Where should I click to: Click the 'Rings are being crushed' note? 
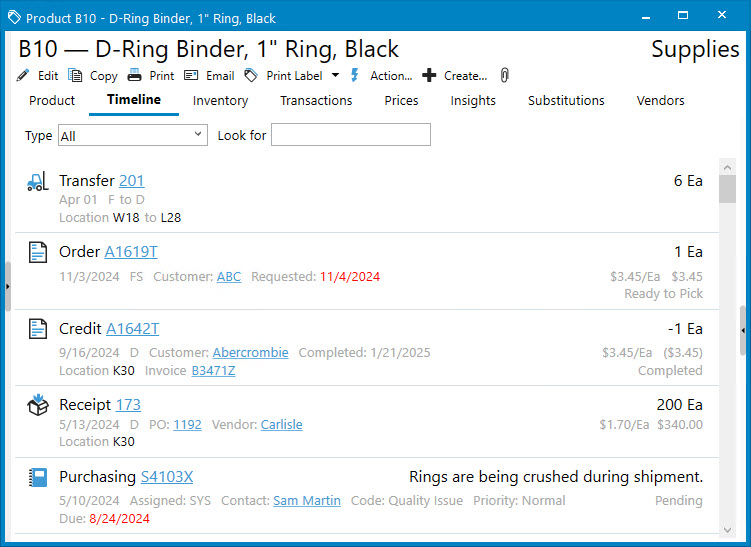point(556,477)
